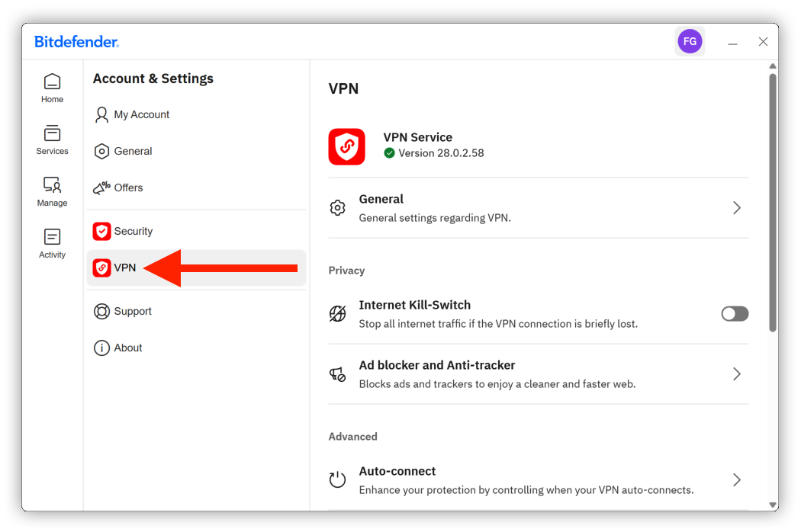Click the large VPN Service logo
Image resolution: width=801 pixels, height=532 pixels.
click(346, 146)
